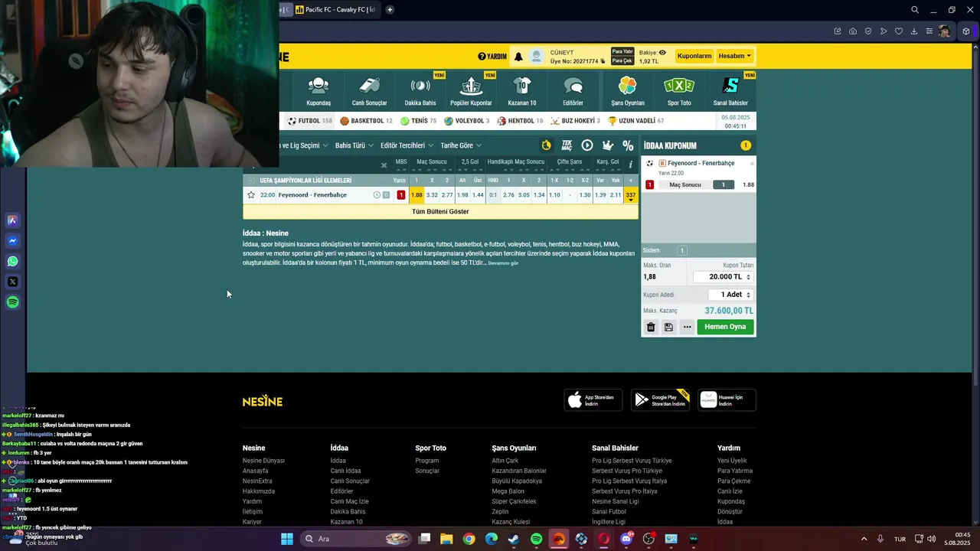This screenshot has height=551, width=980.
Task: Open Canlı Sonuçlar whistle icon
Action: (369, 85)
